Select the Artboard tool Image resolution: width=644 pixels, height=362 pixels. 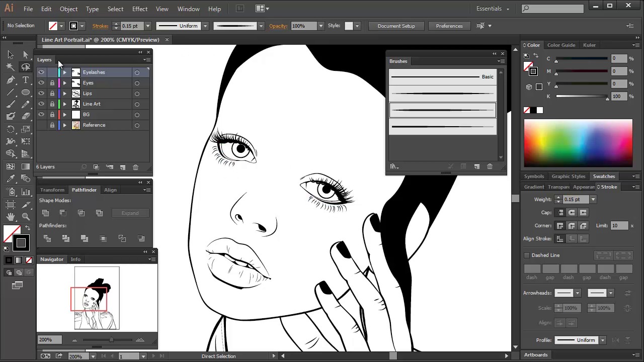pos(11,204)
